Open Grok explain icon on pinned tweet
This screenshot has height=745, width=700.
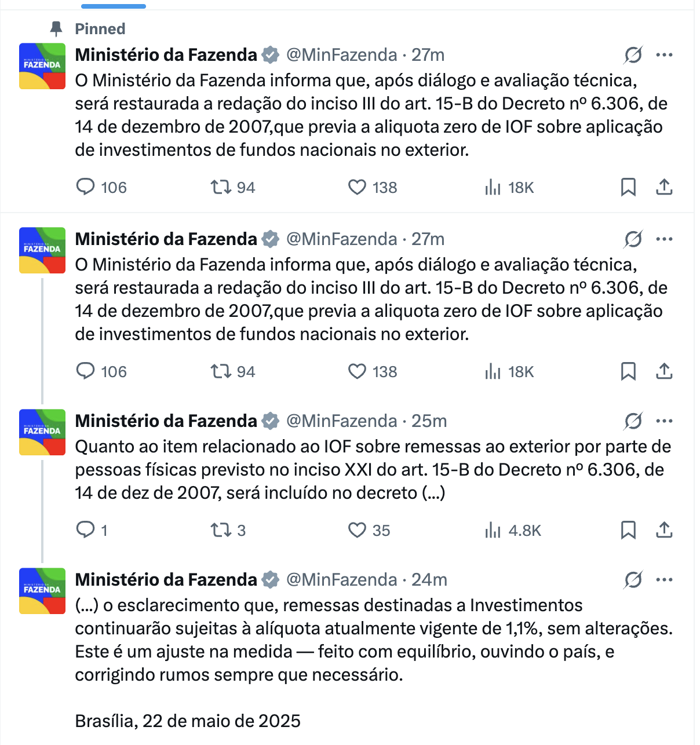[633, 55]
